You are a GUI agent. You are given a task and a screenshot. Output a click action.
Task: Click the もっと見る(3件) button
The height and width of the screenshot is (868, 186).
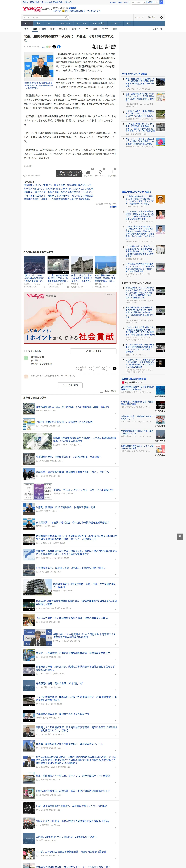70,385
